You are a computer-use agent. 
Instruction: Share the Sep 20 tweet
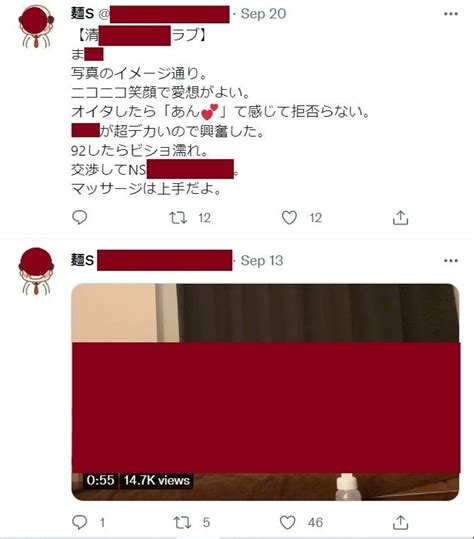(x=400, y=218)
